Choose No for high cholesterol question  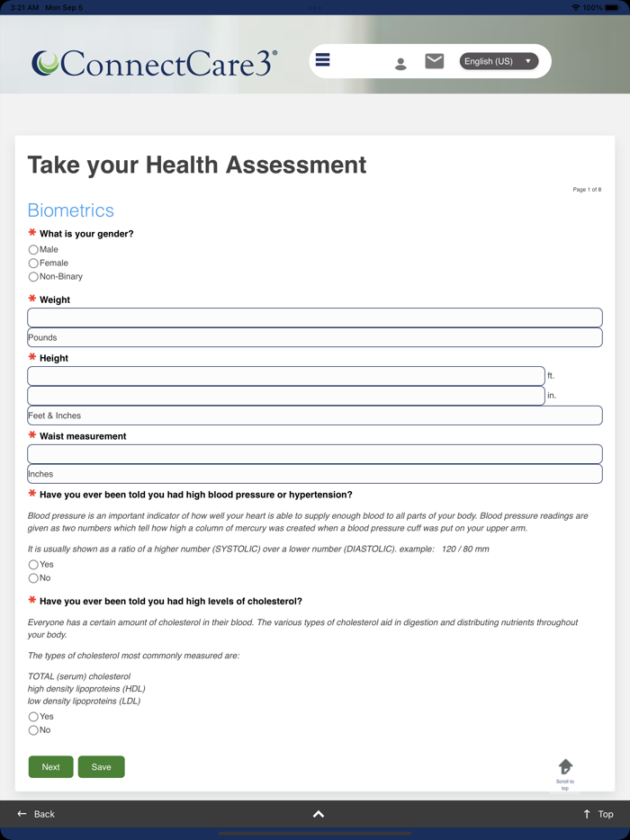click(x=33, y=729)
